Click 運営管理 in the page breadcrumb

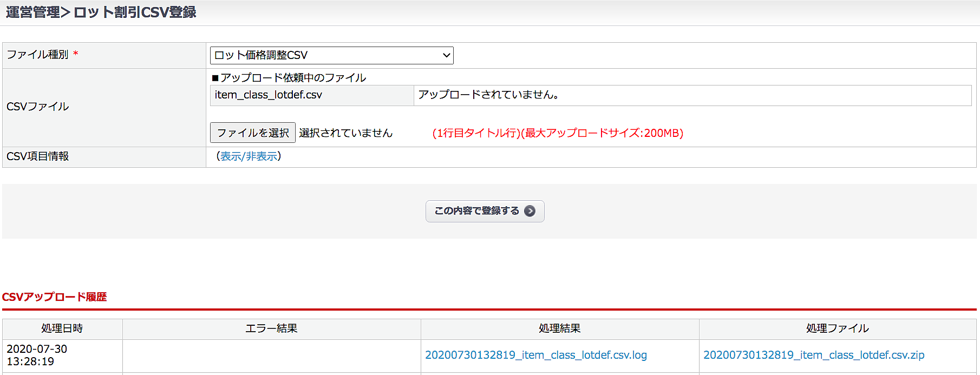[32, 12]
